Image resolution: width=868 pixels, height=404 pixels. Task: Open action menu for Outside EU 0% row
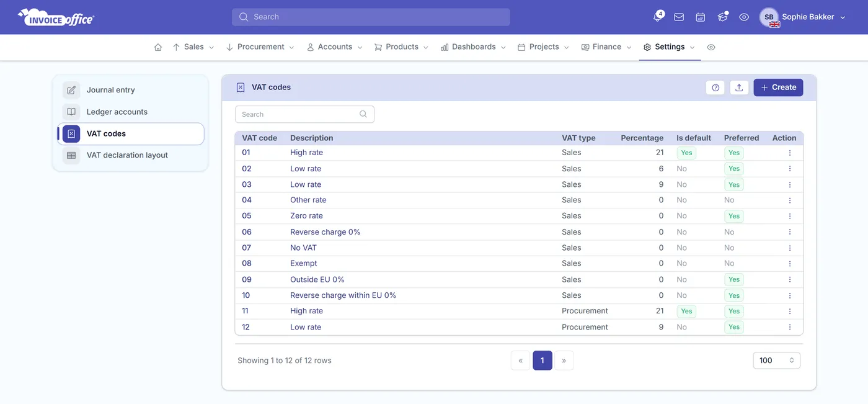[790, 280]
